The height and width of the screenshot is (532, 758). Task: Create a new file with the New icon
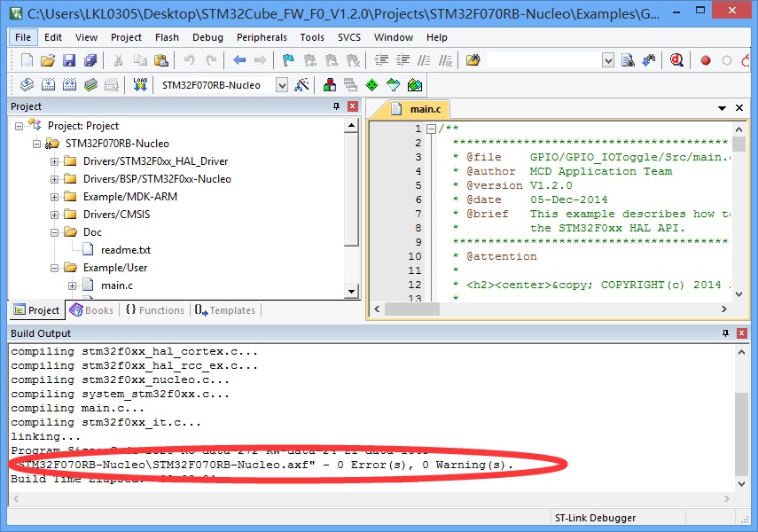click(x=27, y=60)
